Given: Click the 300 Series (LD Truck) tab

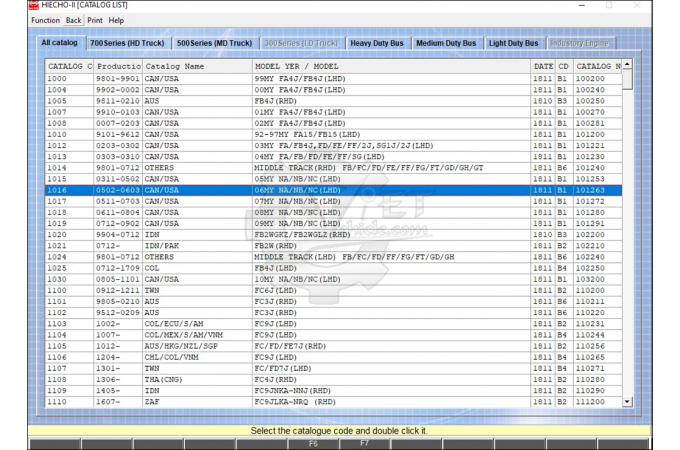Looking at the screenshot, I should point(301,43).
